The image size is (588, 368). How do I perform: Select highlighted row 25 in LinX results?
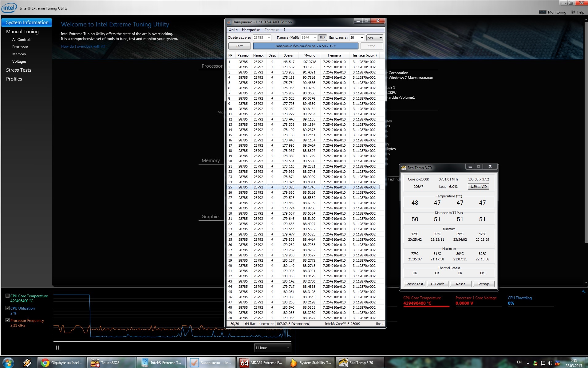[x=303, y=187]
